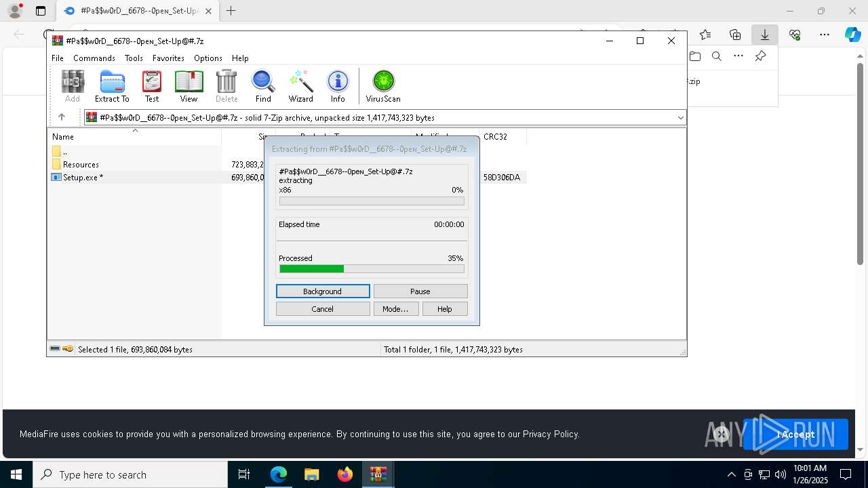Open the Options menu
The width and height of the screenshot is (868, 488).
(208, 58)
